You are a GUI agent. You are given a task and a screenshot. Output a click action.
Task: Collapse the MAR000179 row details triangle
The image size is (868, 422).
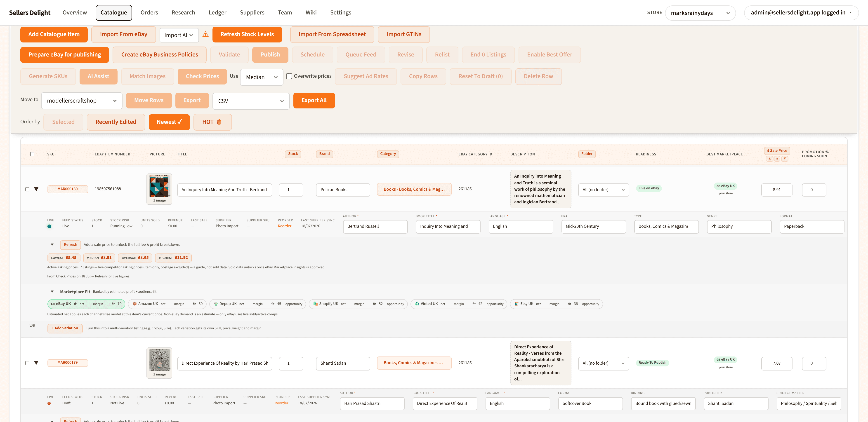point(36,363)
